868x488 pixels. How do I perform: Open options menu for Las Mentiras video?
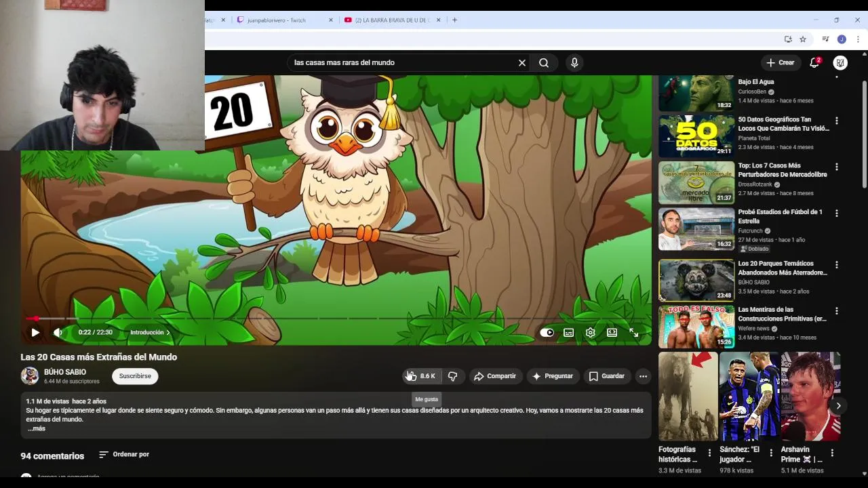click(837, 310)
